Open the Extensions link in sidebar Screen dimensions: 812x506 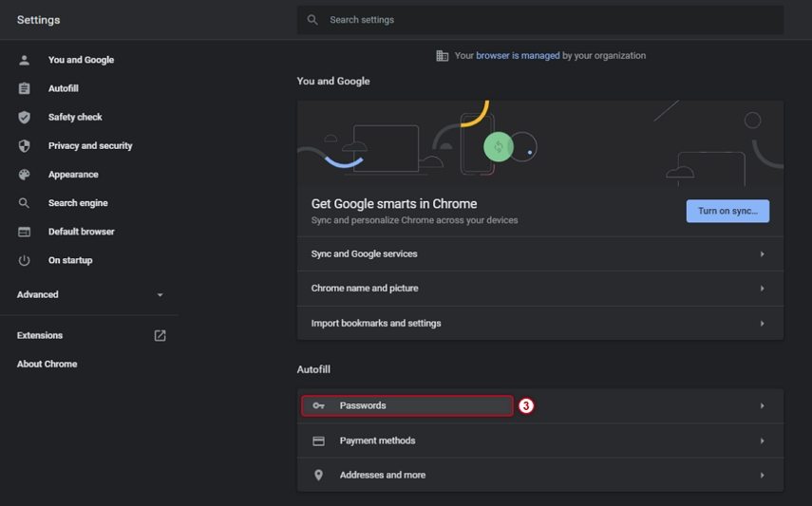(x=39, y=336)
